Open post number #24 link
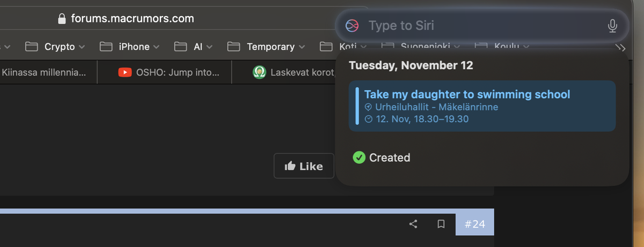 (475, 224)
